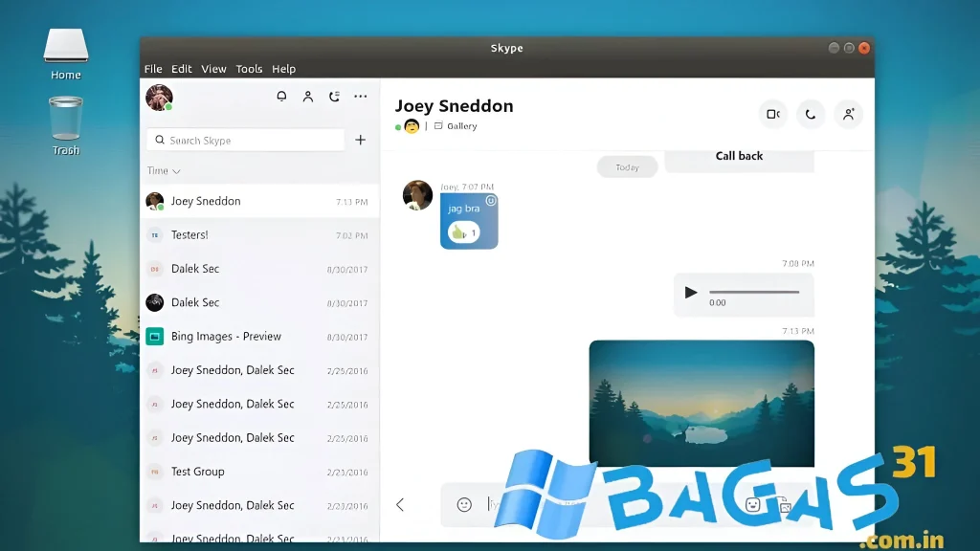The height and width of the screenshot is (551, 980).
Task: Click the Joey Sneddon chat title
Action: (454, 105)
